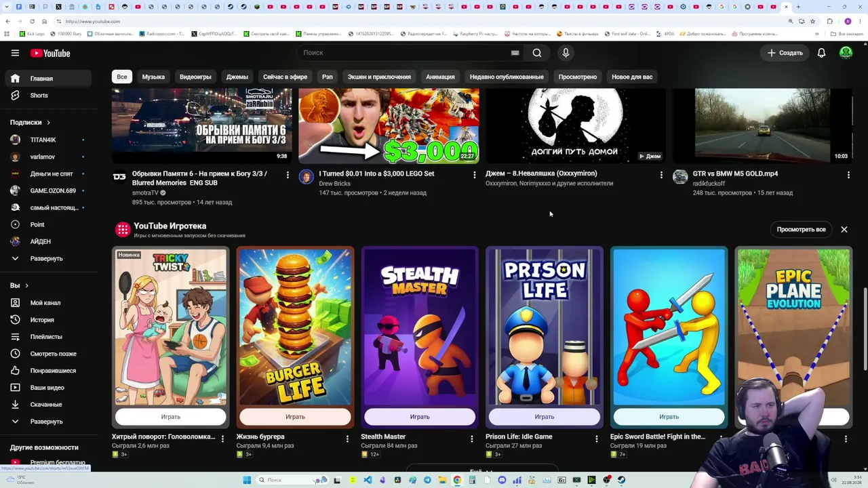868x488 pixels.
Task: Select the Анимация filter chip
Action: (x=440, y=77)
